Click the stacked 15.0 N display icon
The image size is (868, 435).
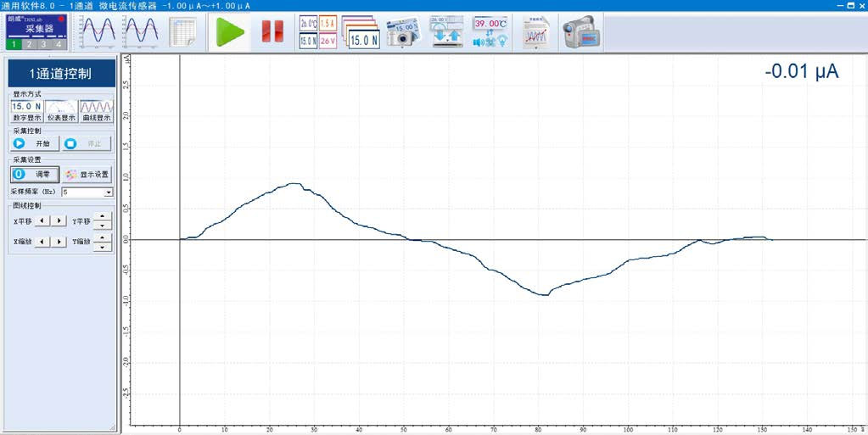[362, 32]
